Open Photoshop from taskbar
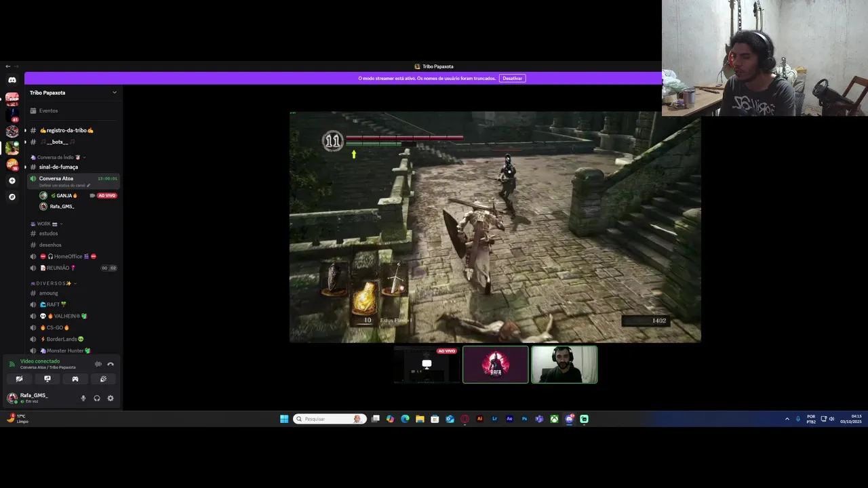This screenshot has height=488, width=868. pos(524,419)
